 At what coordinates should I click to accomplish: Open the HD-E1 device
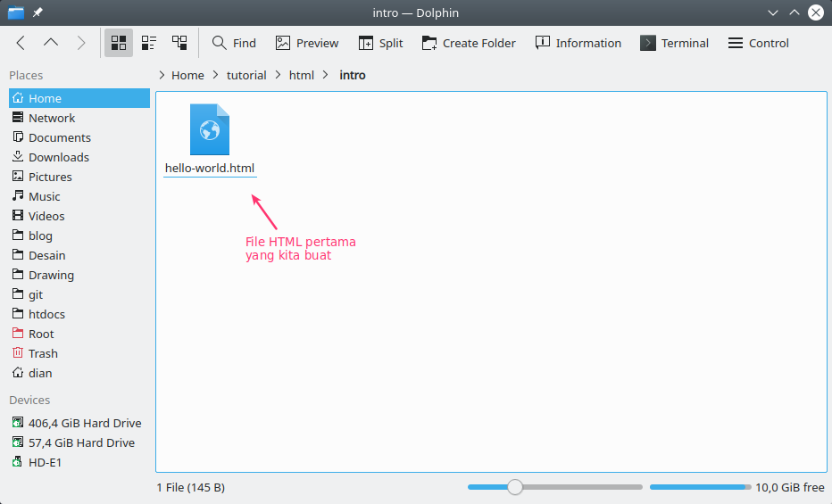tap(79, 462)
